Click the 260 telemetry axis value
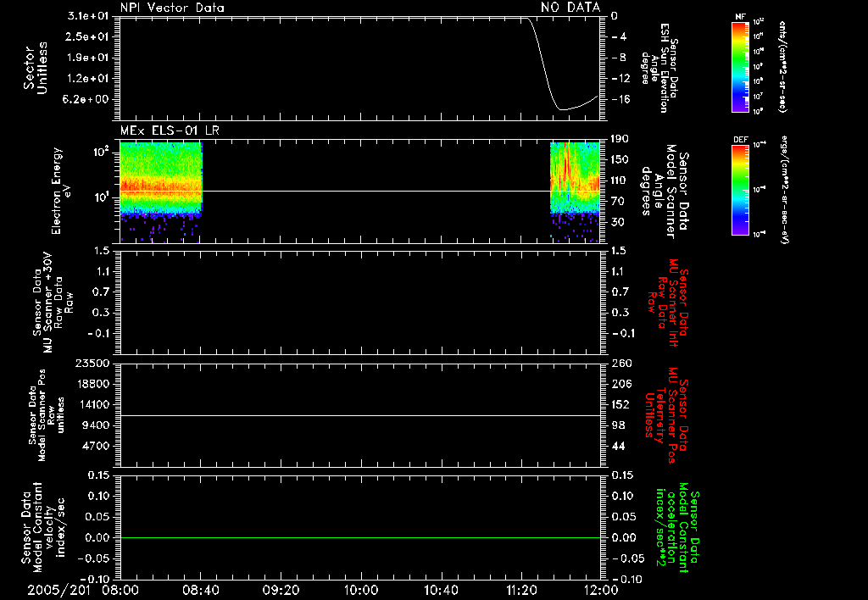The width and height of the screenshot is (868, 600). pyautogui.click(x=621, y=364)
